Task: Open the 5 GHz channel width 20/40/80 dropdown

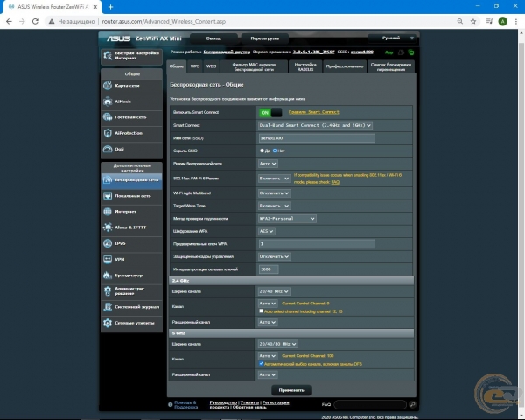Action: pos(277,344)
